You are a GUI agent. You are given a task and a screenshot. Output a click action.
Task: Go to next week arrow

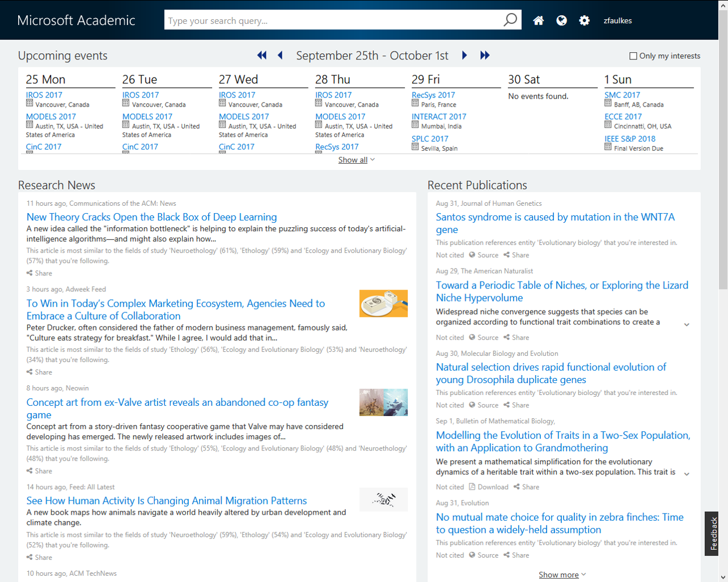tap(464, 55)
